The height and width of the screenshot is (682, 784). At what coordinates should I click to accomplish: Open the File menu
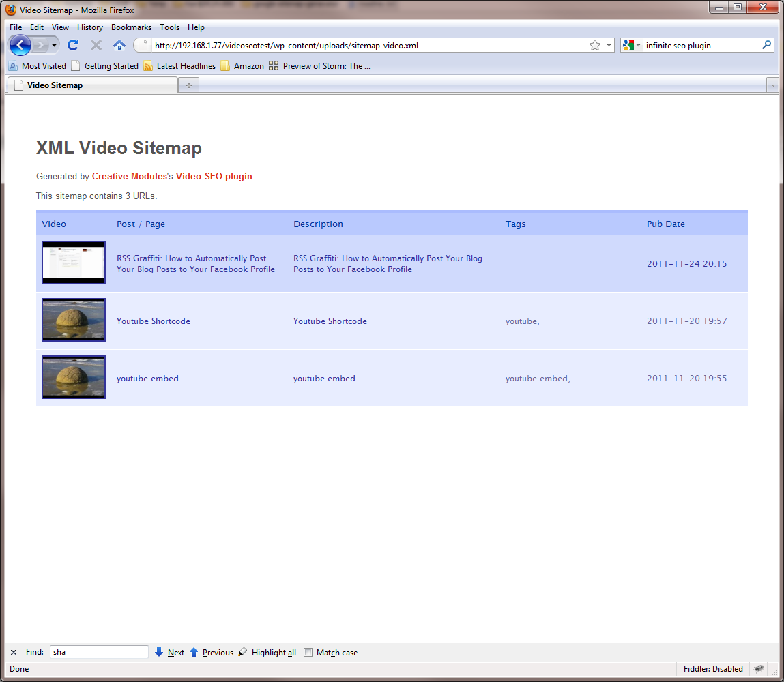(x=16, y=27)
